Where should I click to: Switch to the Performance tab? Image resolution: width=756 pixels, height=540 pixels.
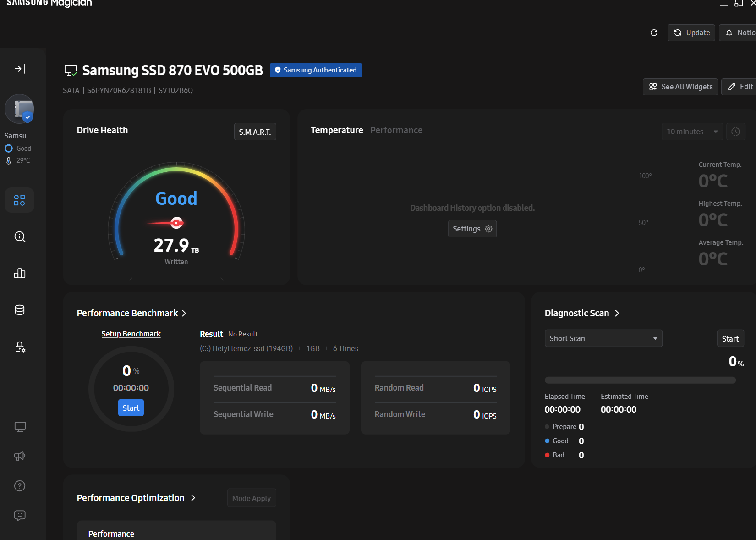tap(396, 130)
